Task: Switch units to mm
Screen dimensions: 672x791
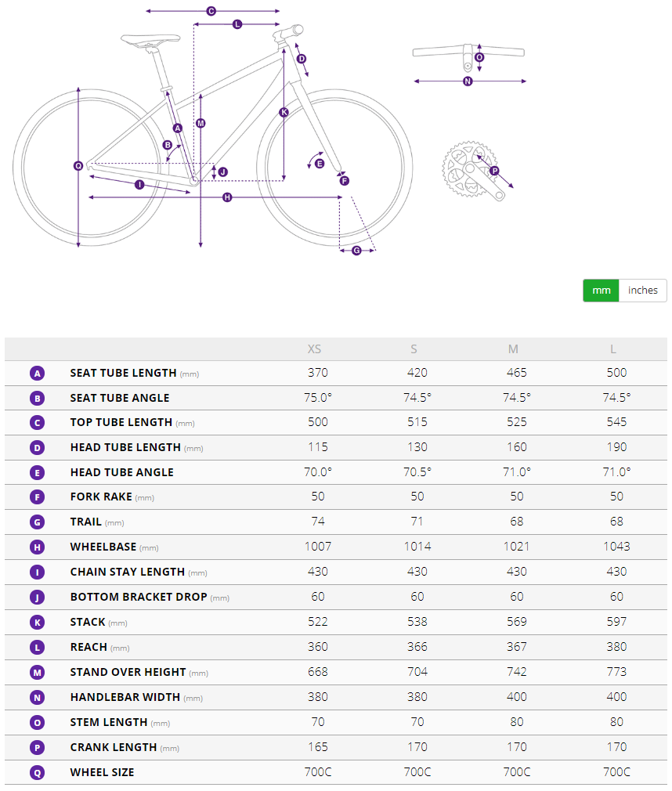Action: click(x=601, y=291)
